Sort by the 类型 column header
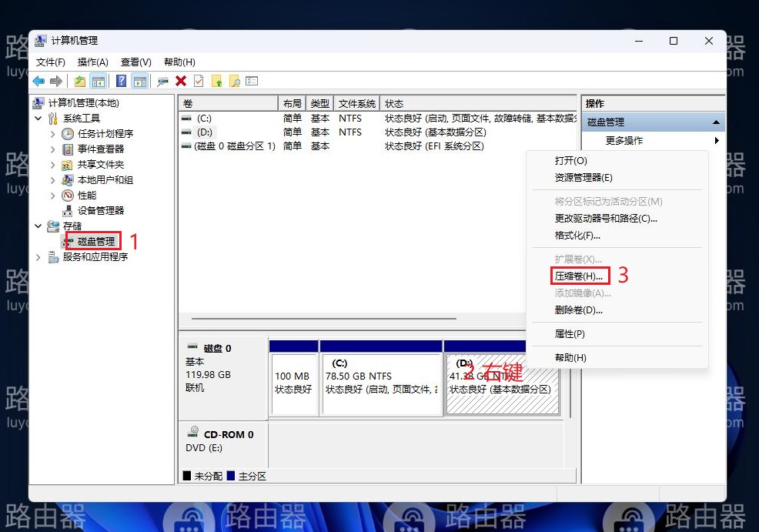 [x=319, y=104]
